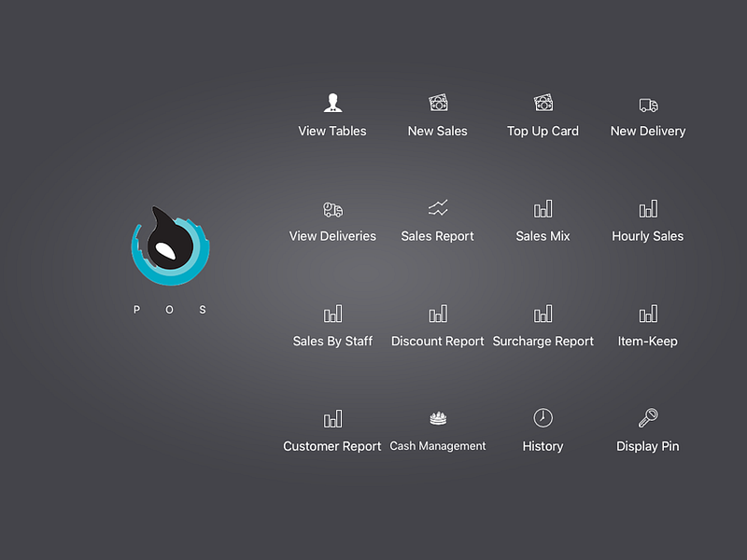Click the New Delivery label

pos(648,132)
